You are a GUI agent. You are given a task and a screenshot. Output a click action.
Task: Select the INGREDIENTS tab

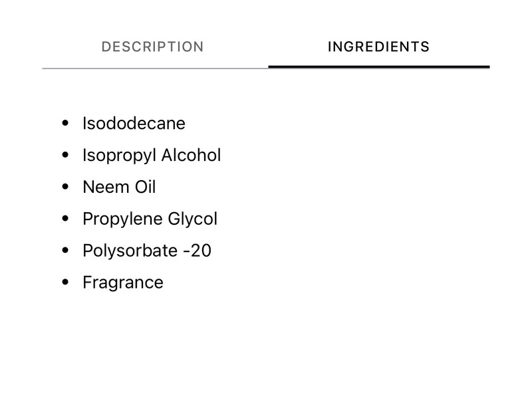click(x=378, y=47)
